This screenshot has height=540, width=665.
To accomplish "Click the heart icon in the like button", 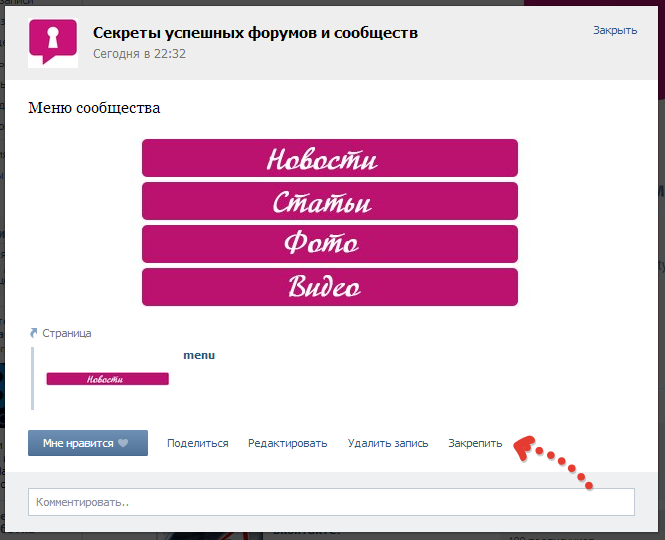I will pyautogui.click(x=124, y=443).
